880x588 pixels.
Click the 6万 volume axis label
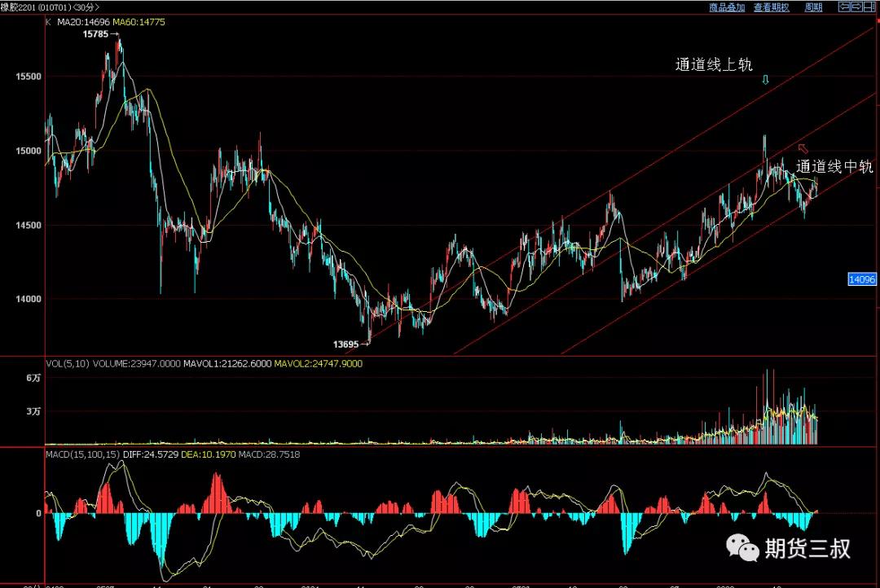(33, 378)
